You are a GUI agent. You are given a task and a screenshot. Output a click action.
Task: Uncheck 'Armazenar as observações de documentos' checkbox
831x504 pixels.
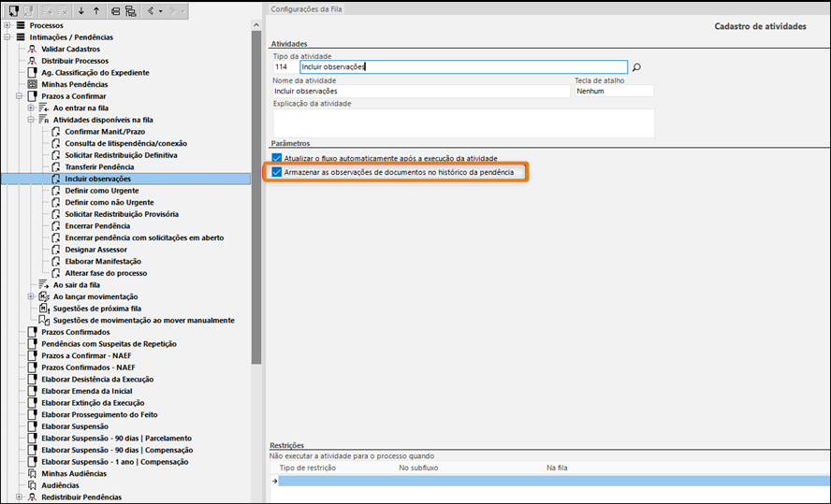276,172
